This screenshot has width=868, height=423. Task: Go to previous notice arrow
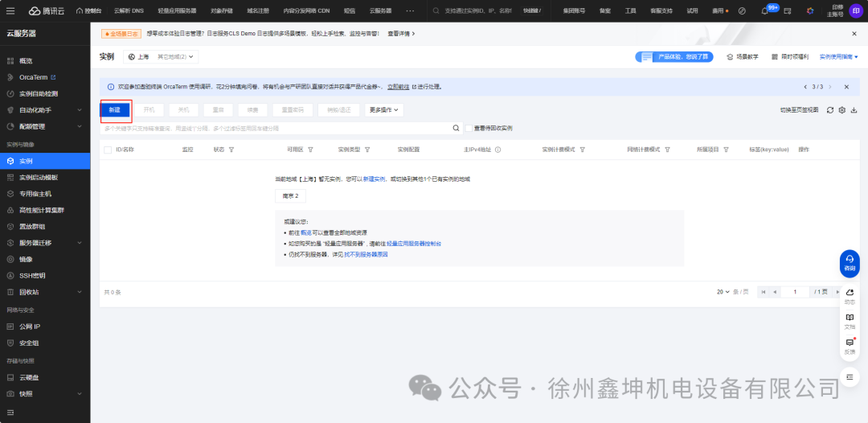coord(805,87)
